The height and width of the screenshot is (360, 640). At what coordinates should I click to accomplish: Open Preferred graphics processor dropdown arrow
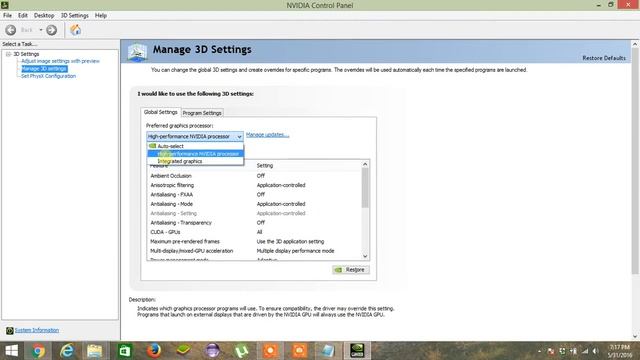click(x=239, y=136)
